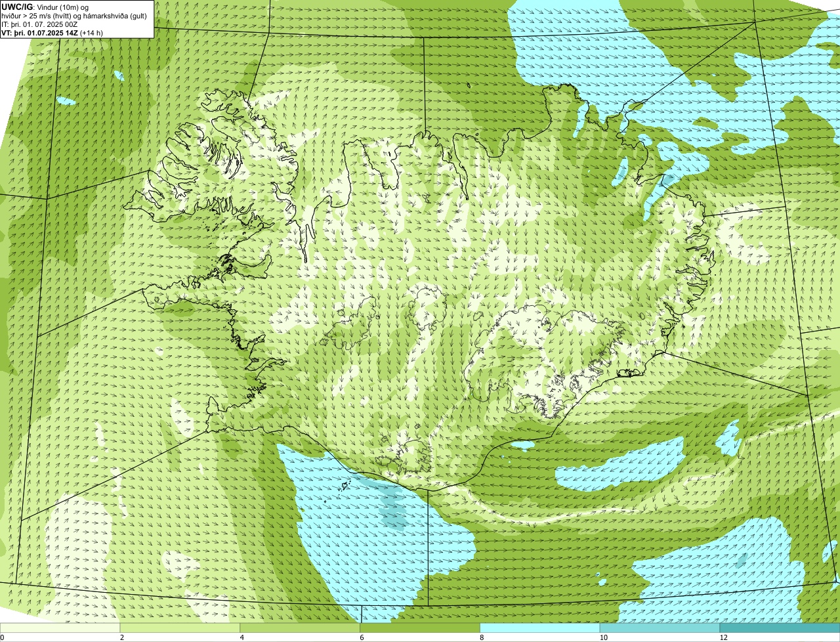The image size is (840, 642).
Task: Click the '10' label under the color scale
Action: tap(602, 637)
